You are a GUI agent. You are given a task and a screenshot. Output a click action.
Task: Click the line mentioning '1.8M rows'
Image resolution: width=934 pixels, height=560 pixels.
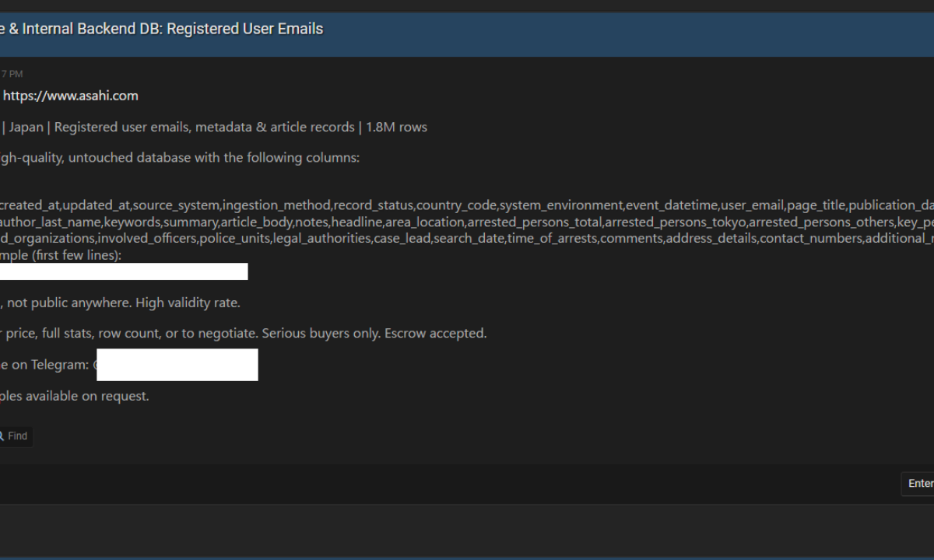click(x=213, y=127)
